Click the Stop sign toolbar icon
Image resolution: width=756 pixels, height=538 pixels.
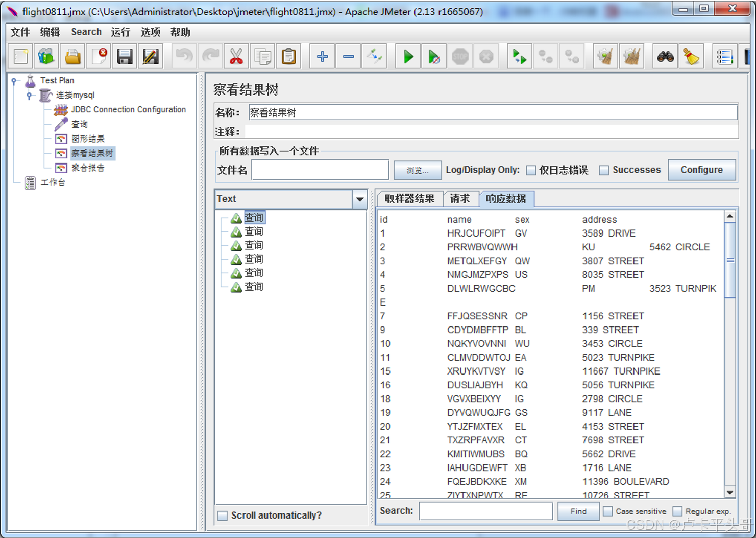click(460, 56)
